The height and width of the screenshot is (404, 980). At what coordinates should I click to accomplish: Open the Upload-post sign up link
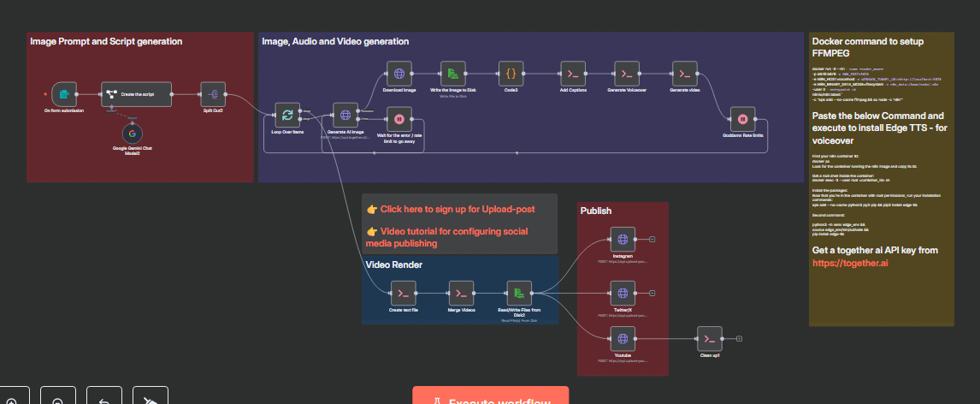(x=457, y=209)
